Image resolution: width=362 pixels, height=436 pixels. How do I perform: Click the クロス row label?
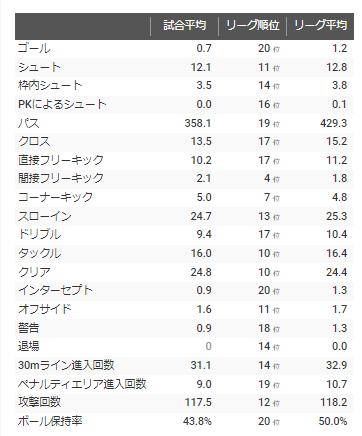click(x=34, y=142)
